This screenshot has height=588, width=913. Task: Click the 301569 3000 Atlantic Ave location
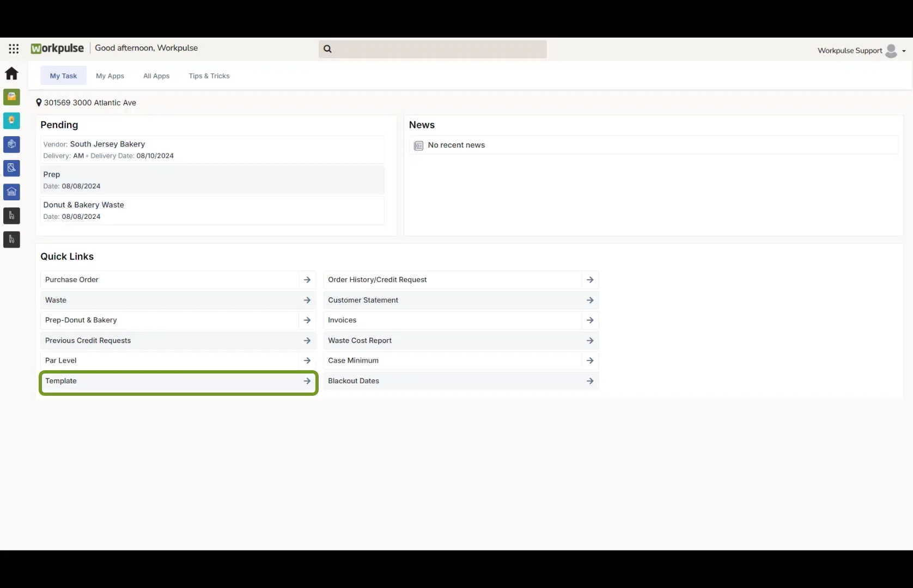(90, 102)
